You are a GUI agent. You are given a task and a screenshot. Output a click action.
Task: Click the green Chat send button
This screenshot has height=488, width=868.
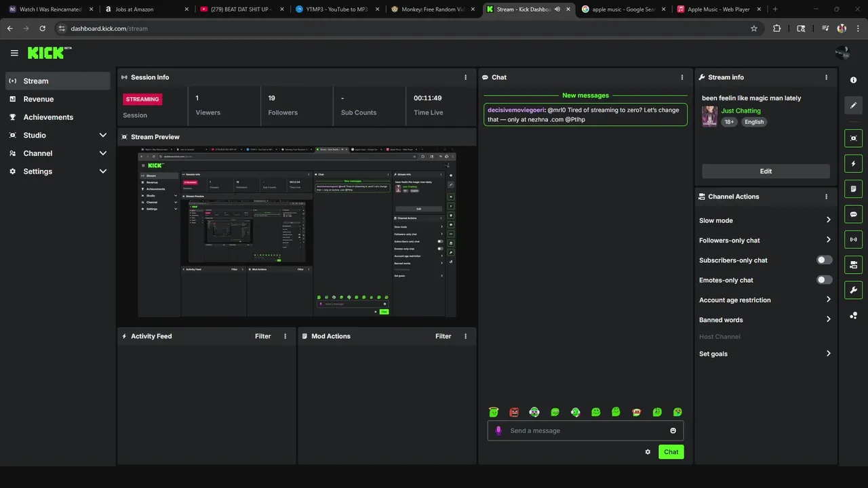pyautogui.click(x=671, y=452)
